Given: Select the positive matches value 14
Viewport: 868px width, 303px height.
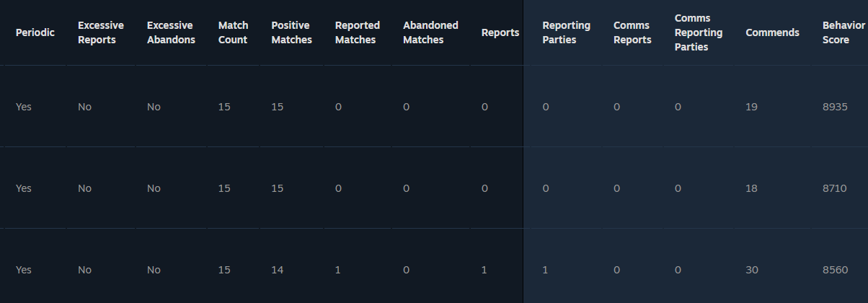Looking at the screenshot, I should coord(278,270).
